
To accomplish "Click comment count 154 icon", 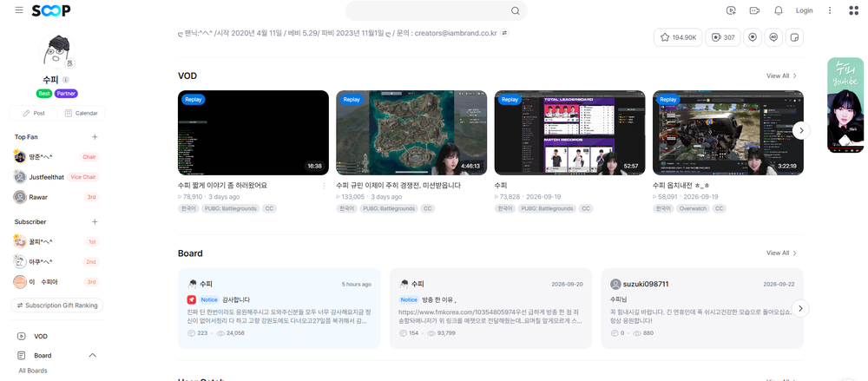I will click(404, 333).
